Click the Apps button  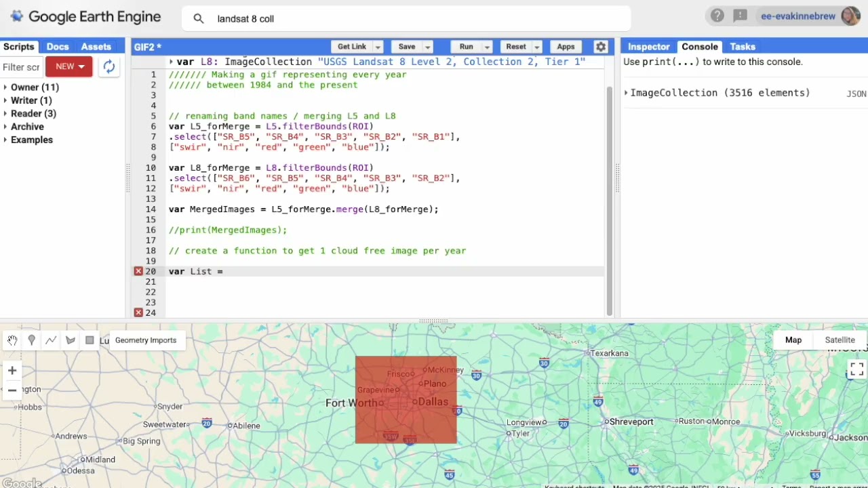[566, 47]
